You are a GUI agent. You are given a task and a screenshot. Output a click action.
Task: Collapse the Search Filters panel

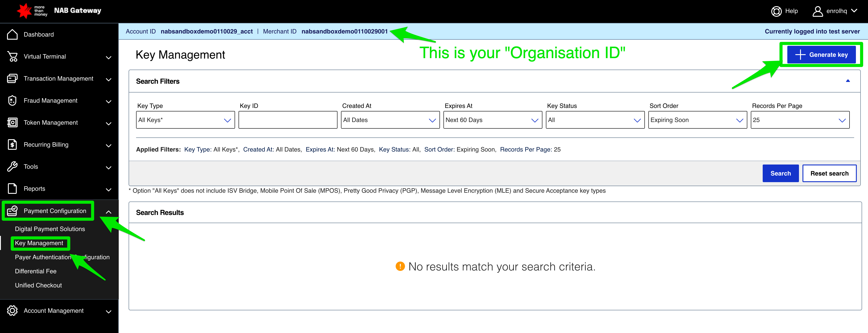[x=848, y=81]
